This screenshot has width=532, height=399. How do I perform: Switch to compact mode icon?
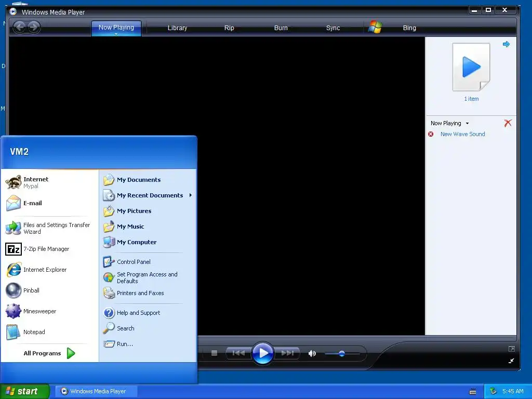click(511, 361)
